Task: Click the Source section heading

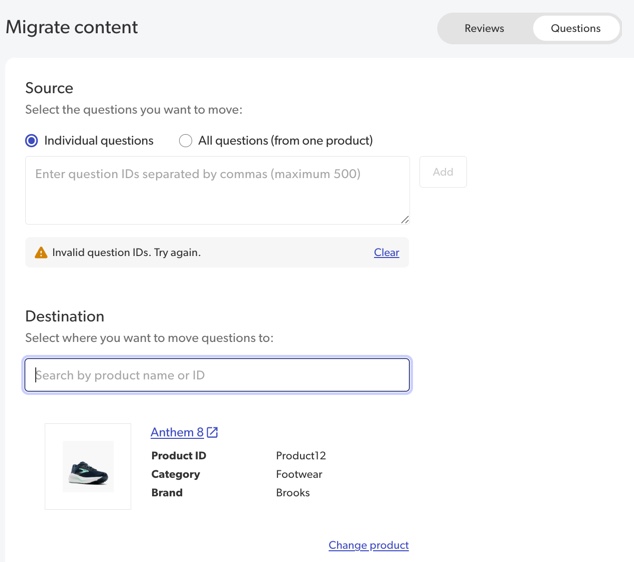Action: pyautogui.click(x=49, y=88)
